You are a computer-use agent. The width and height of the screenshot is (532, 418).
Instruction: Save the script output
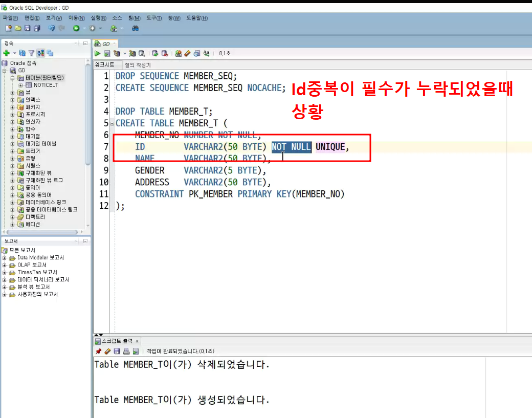tap(117, 351)
